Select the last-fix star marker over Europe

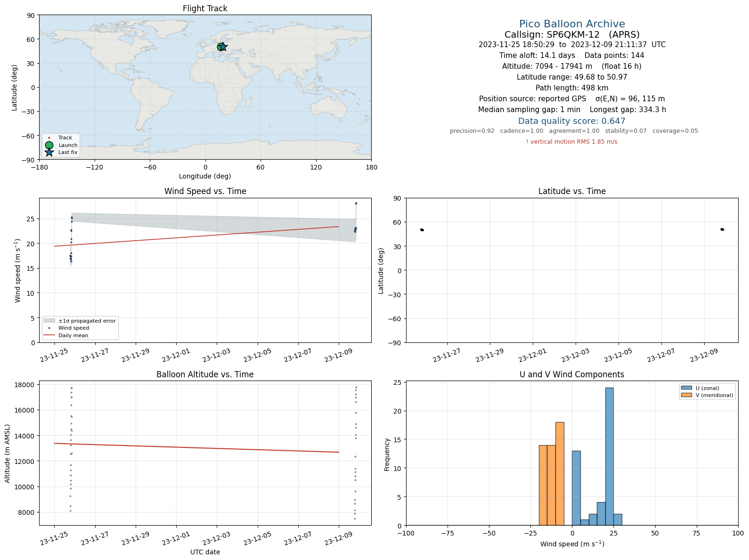pos(223,47)
